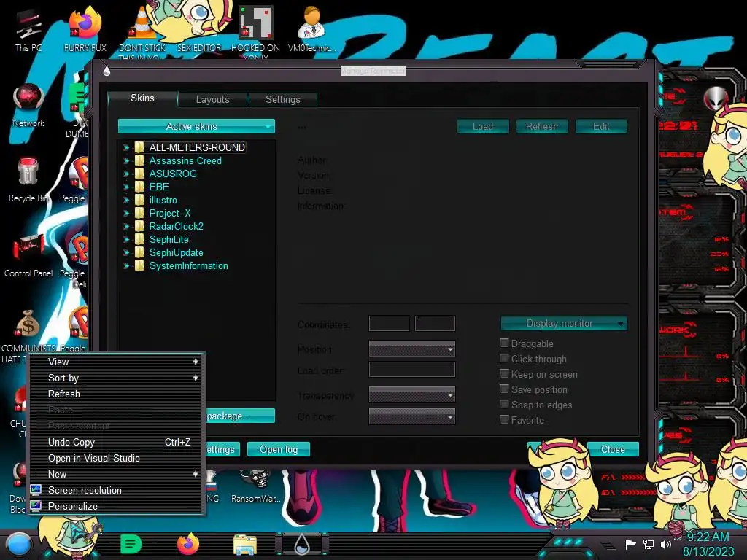Image resolution: width=747 pixels, height=560 pixels.
Task: Open the Network desktop icon
Action: coord(28,105)
